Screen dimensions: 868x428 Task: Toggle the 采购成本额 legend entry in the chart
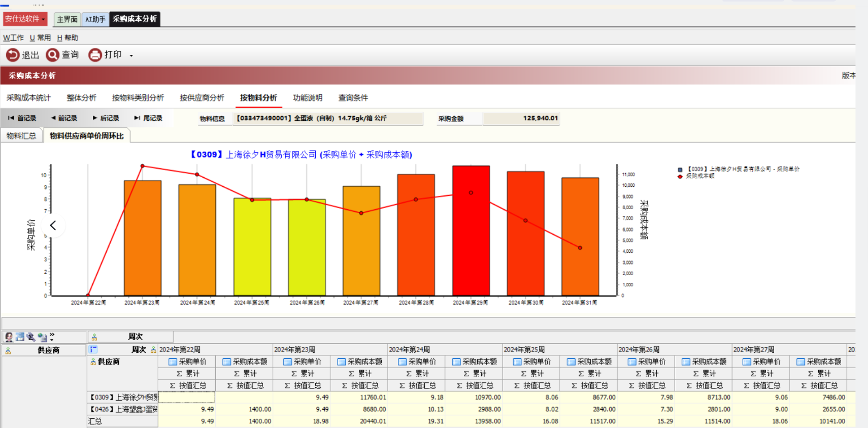[x=680, y=176]
